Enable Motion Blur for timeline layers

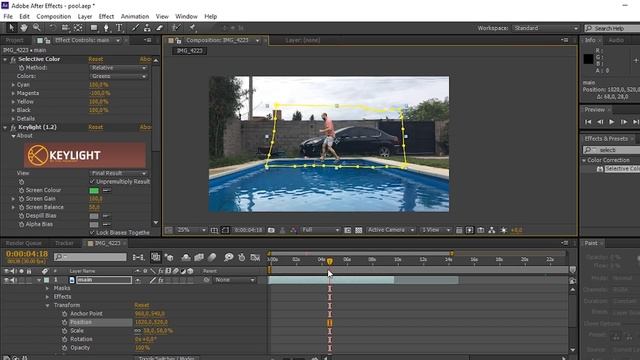pos(211,257)
